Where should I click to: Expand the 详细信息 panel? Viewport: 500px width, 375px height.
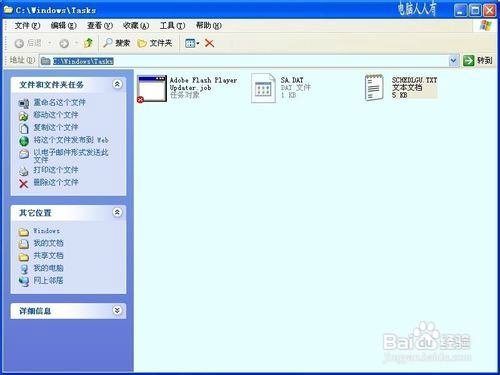[117, 310]
